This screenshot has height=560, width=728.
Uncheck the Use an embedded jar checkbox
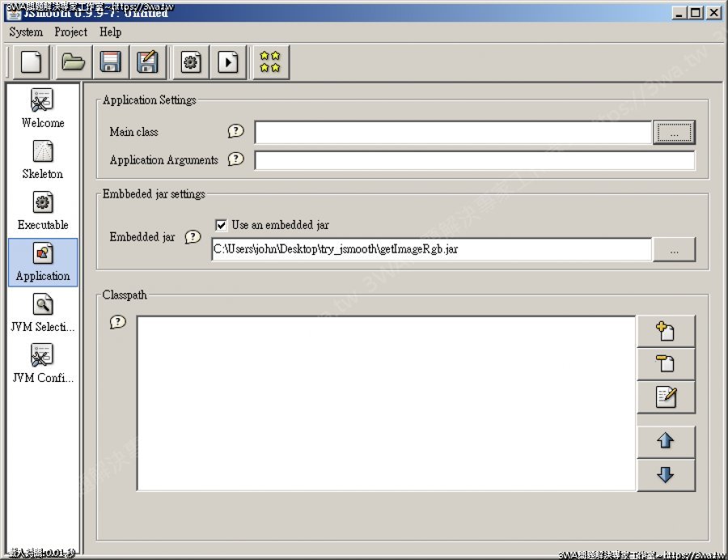[221, 226]
